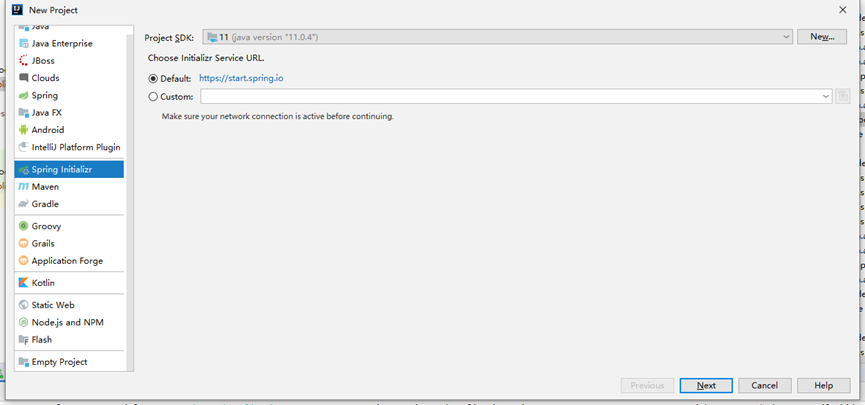Choose the Flash project type

pyautogui.click(x=42, y=340)
